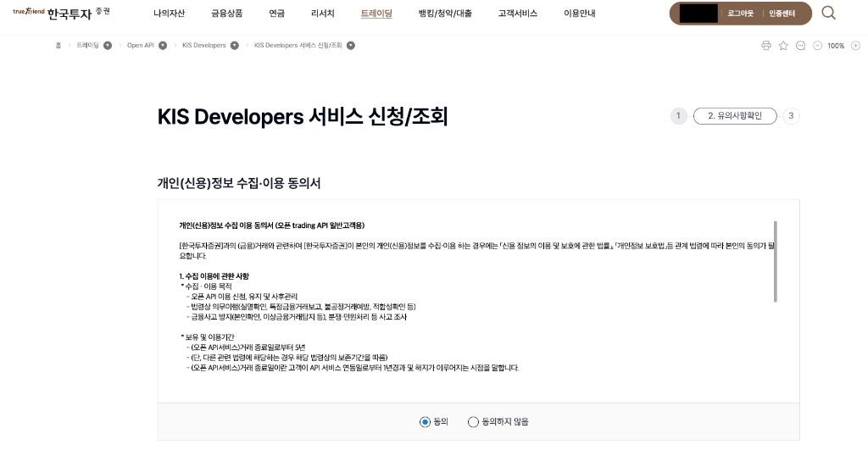Open the 연금 menu
The width and height of the screenshot is (868, 467).
click(x=277, y=14)
